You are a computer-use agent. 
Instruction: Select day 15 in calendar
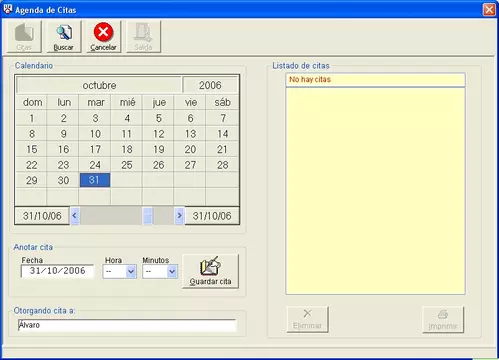[x=32, y=149]
